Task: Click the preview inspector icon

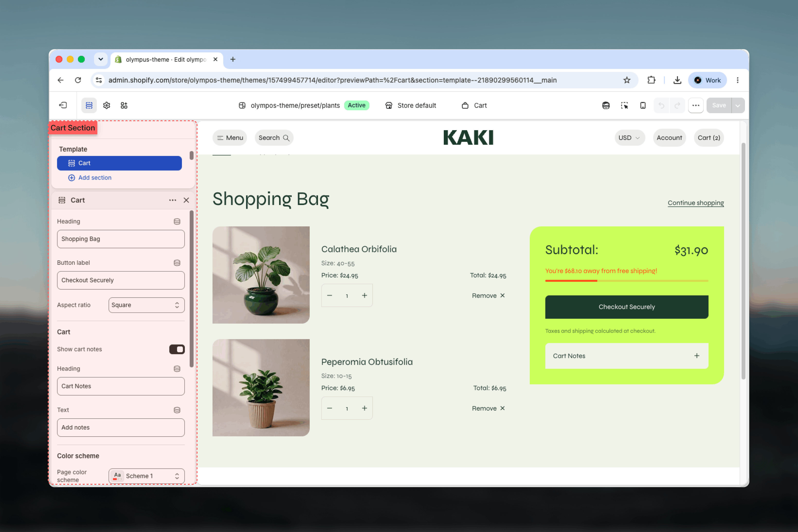Action: click(624, 105)
